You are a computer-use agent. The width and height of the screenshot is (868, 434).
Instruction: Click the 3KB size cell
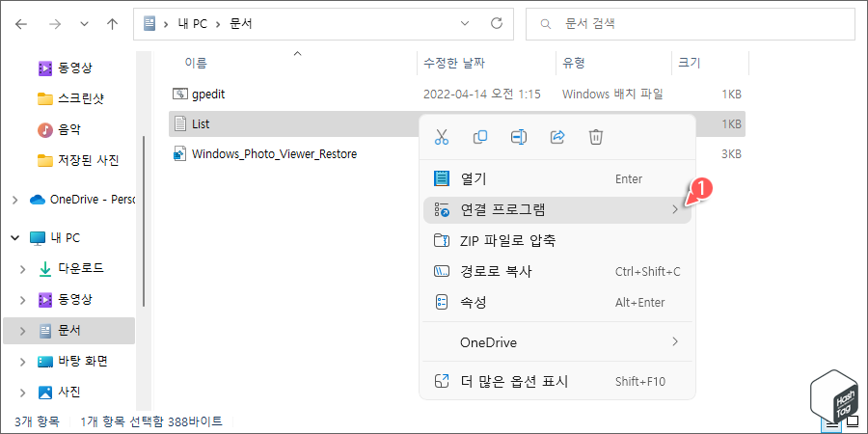(731, 154)
